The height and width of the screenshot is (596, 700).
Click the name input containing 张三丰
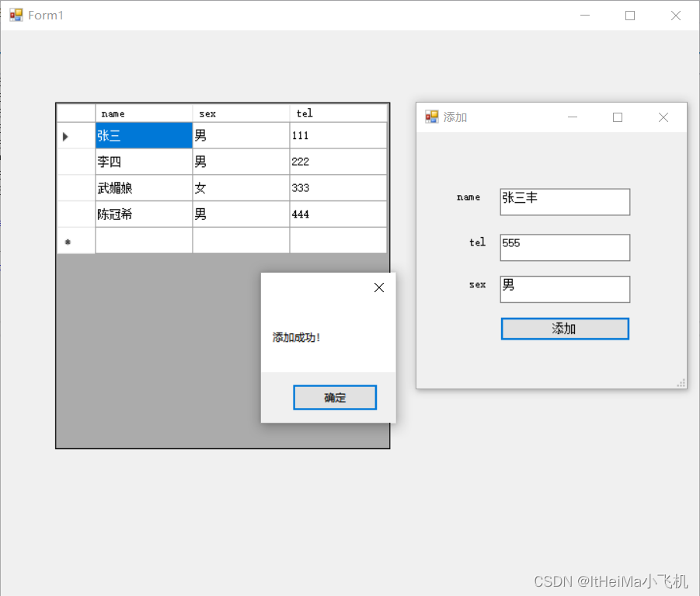tap(565, 202)
